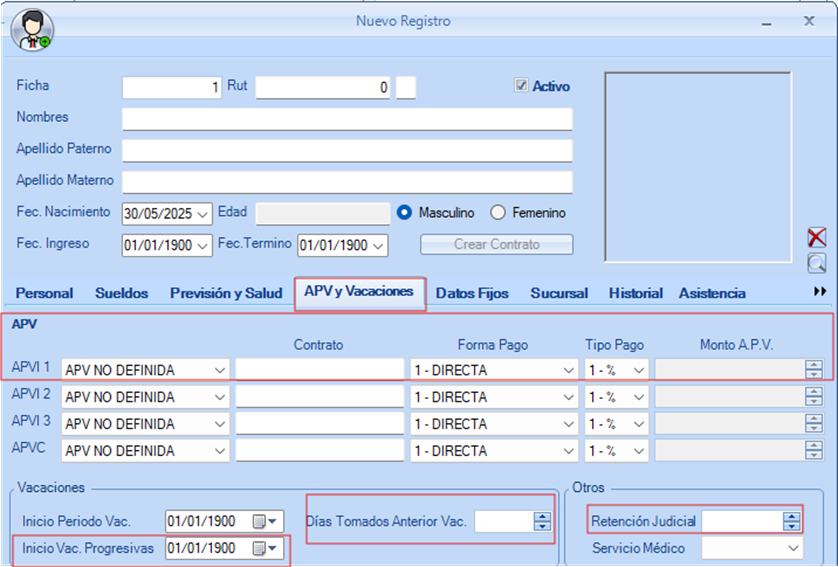
Task: Switch to the Previsión y Salud tab
Action: pyautogui.click(x=225, y=293)
